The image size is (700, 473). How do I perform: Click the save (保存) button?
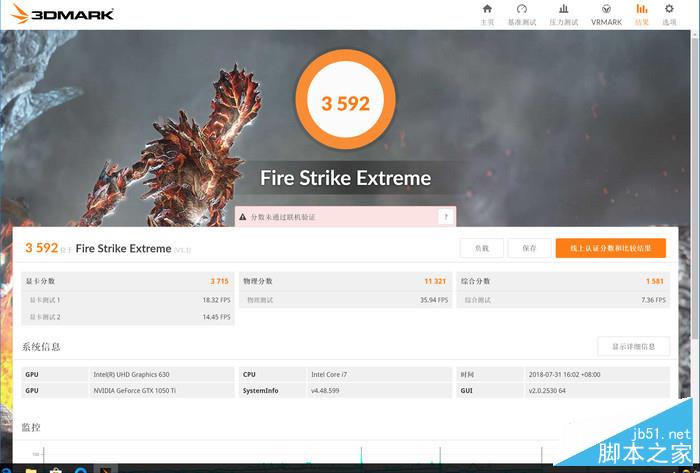tap(529, 248)
